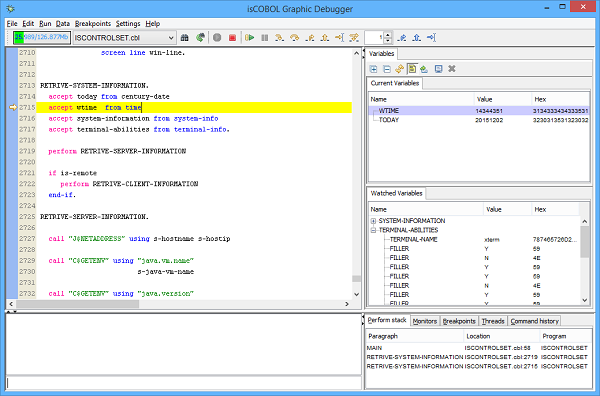The image size is (600, 396).
Task: Stop debugging with the red square icon
Action: [x=232, y=37]
